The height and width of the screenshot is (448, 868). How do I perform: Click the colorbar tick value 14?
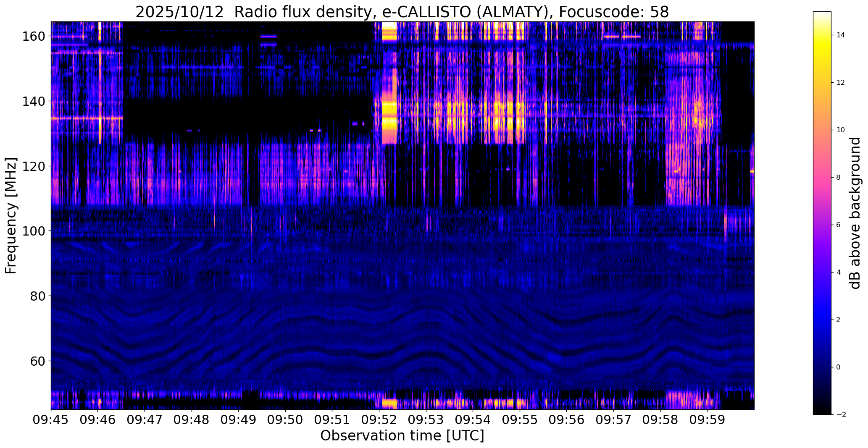coord(841,35)
